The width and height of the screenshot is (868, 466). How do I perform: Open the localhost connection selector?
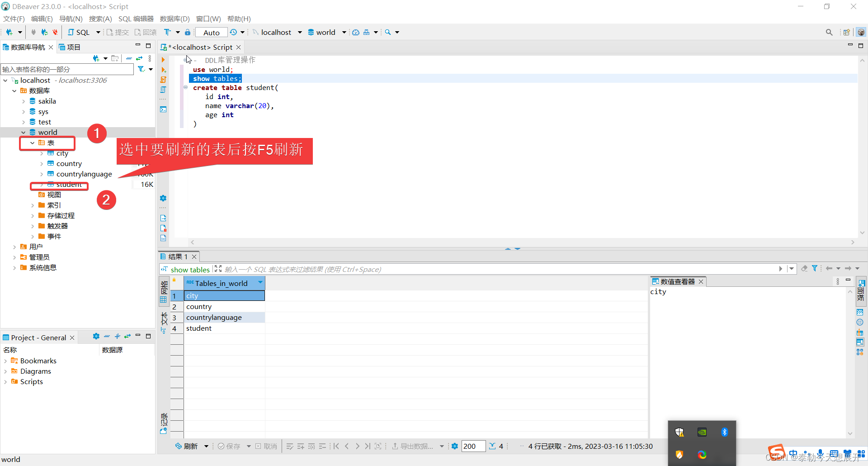[x=276, y=32]
